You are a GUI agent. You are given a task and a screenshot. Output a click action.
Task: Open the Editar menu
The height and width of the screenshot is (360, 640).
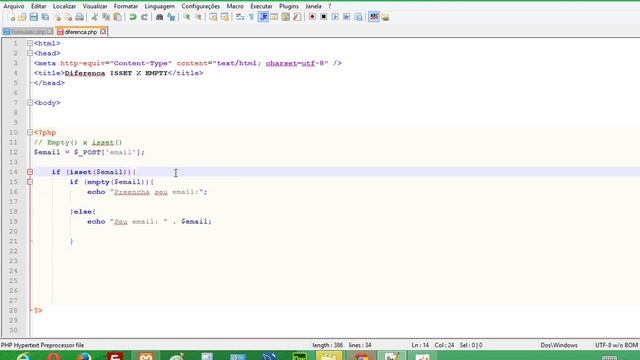coord(38,6)
